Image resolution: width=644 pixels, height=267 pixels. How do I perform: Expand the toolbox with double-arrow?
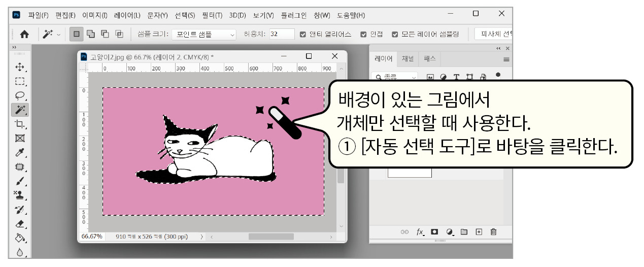(14, 47)
